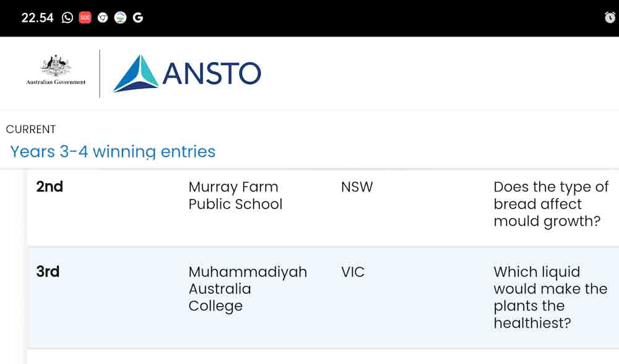The width and height of the screenshot is (619, 364).
Task: Tap the round green-blue app notification icon
Action: [x=121, y=18]
